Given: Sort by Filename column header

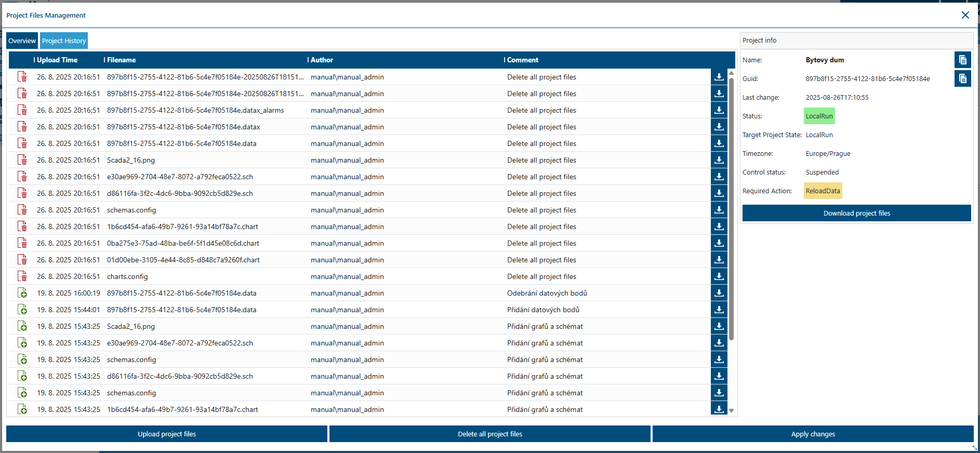Looking at the screenshot, I should [x=121, y=60].
